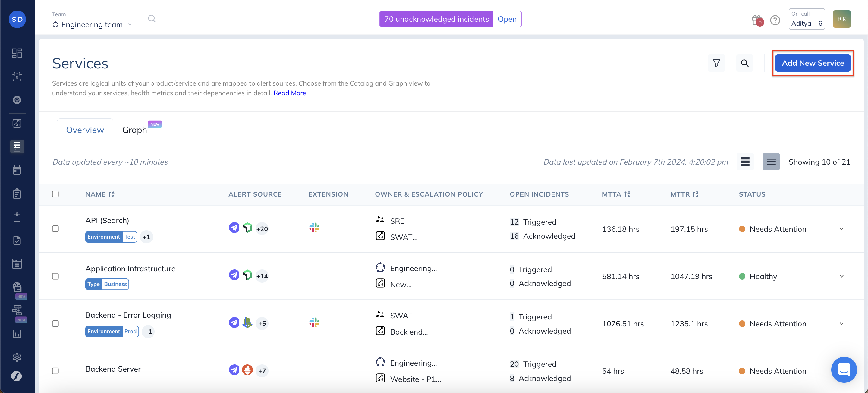Click Slack extension icon for API (Search)
The width and height of the screenshot is (868, 393).
pos(314,228)
